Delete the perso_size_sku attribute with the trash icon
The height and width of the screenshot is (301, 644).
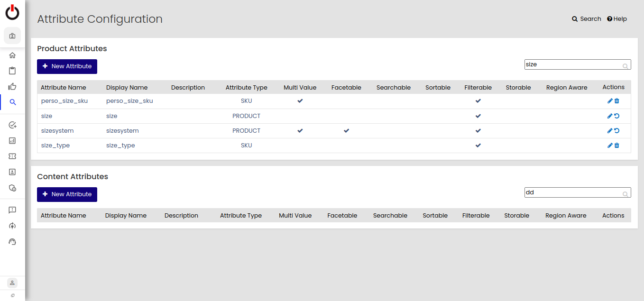click(x=617, y=101)
